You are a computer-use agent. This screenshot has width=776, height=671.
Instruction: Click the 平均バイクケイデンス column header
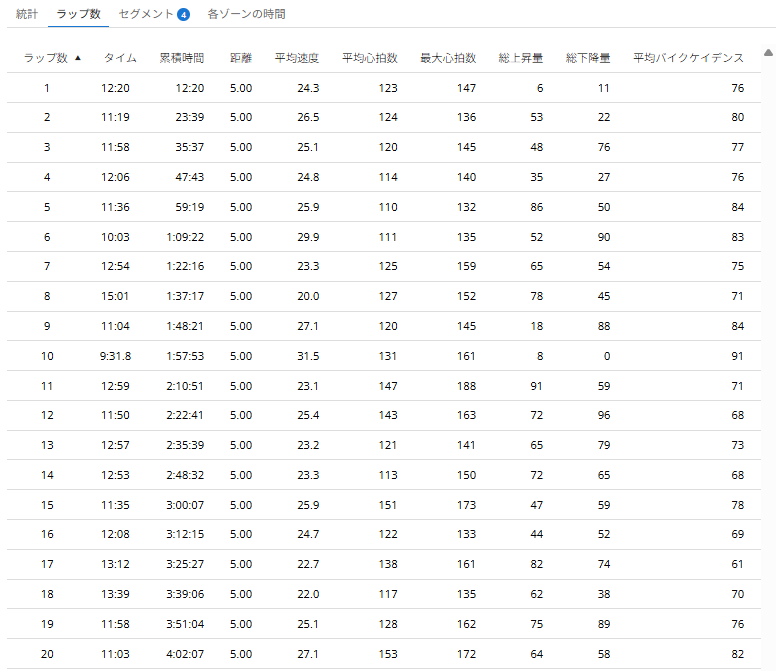(x=688, y=58)
